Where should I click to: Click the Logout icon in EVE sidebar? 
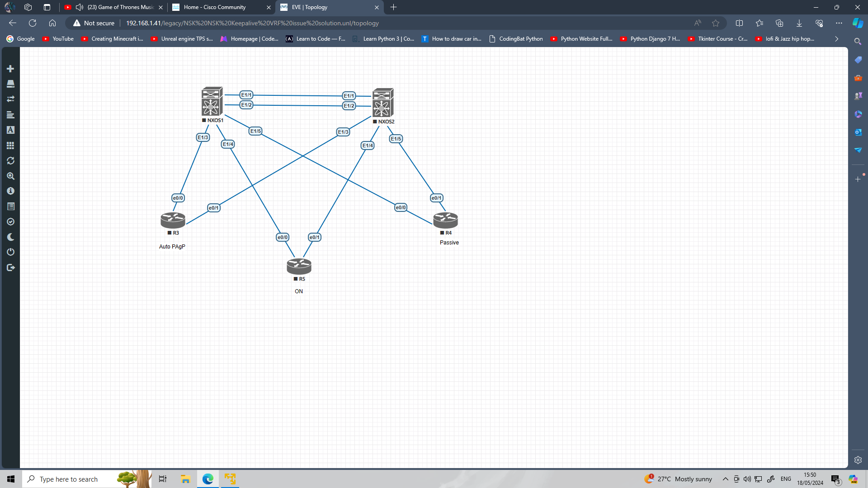pos(10,267)
